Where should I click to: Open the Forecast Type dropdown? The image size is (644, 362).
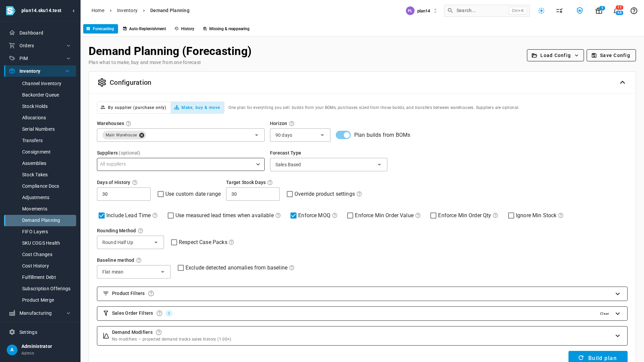click(328, 165)
